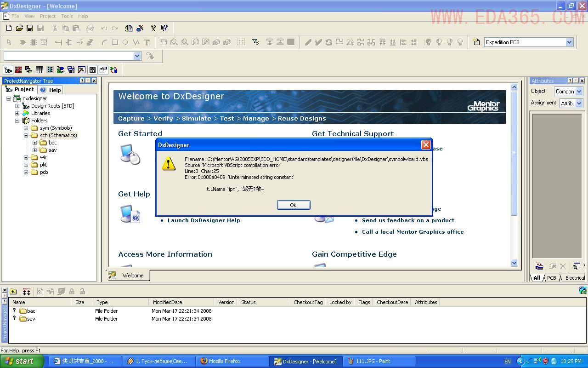This screenshot has width=588, height=368.
Task: Click the black grid table view icon
Action: click(x=40, y=70)
